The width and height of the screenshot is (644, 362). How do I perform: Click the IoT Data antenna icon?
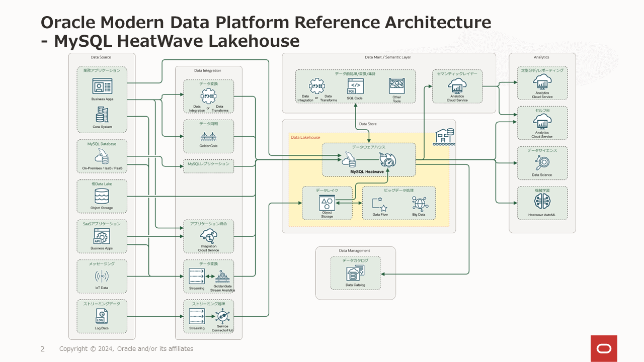coord(102,276)
